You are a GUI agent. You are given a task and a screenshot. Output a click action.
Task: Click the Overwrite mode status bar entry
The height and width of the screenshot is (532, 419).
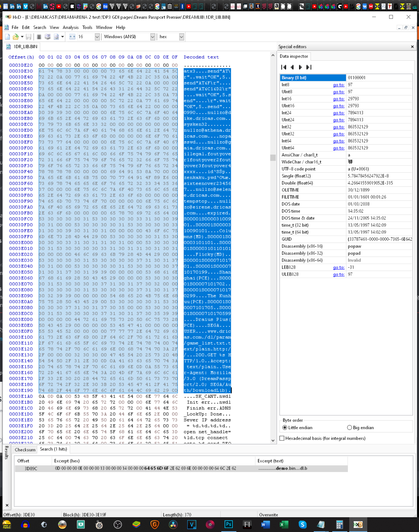point(268,515)
